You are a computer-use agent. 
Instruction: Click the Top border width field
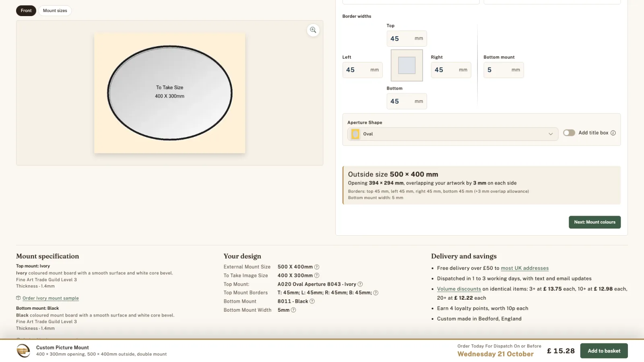(407, 39)
